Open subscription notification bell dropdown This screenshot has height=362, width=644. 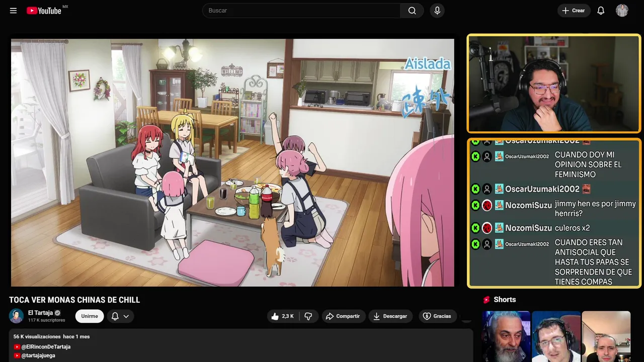(x=120, y=316)
